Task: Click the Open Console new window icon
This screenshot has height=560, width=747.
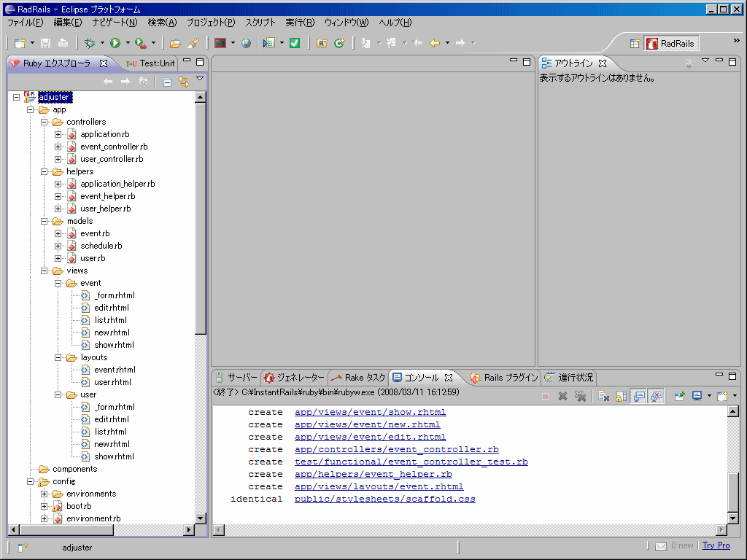Action: point(722,396)
